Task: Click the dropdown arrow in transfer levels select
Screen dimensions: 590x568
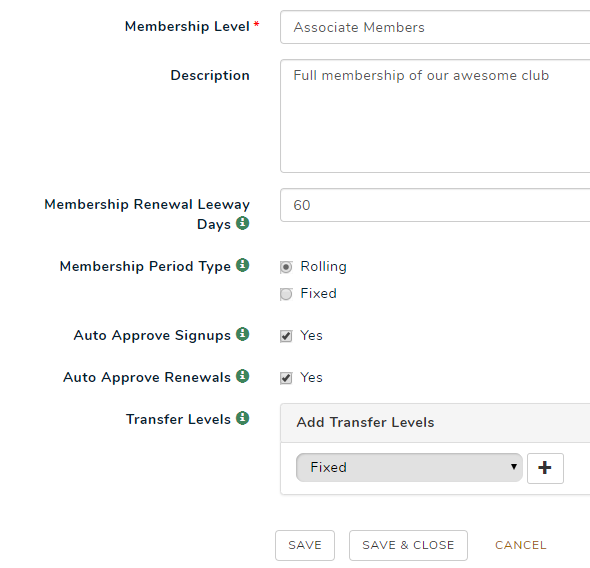Action: point(514,467)
